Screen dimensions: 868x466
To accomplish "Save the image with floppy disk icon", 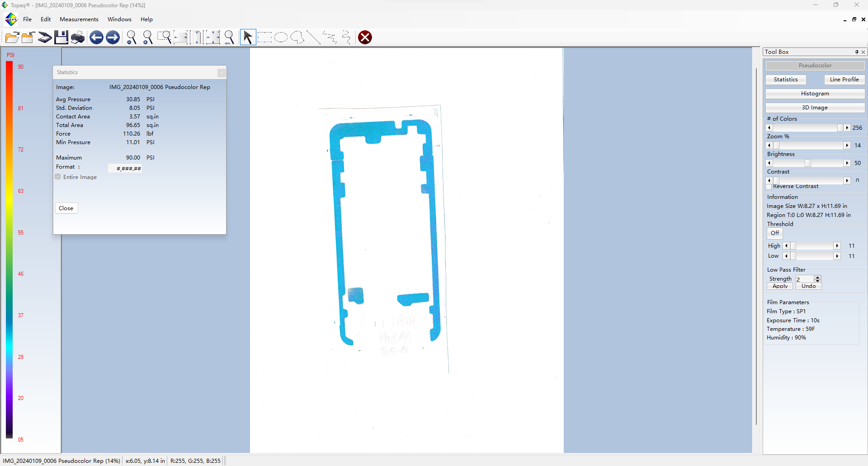I will (61, 38).
